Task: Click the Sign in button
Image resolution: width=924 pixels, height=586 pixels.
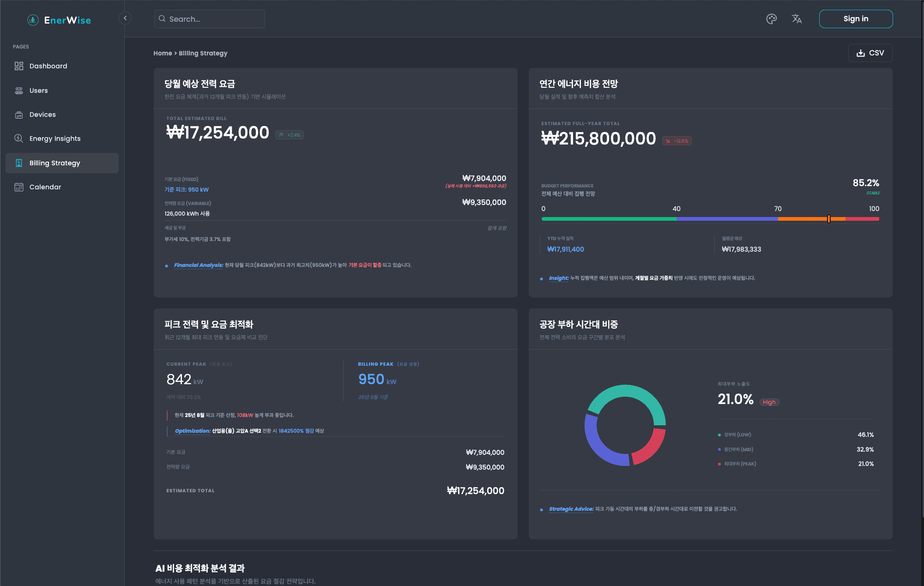Action: (856, 19)
